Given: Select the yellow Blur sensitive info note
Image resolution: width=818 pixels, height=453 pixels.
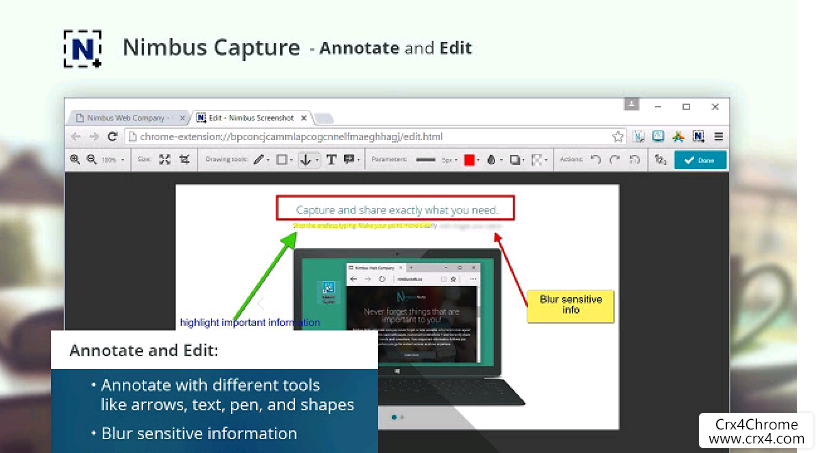Looking at the screenshot, I should (x=571, y=306).
